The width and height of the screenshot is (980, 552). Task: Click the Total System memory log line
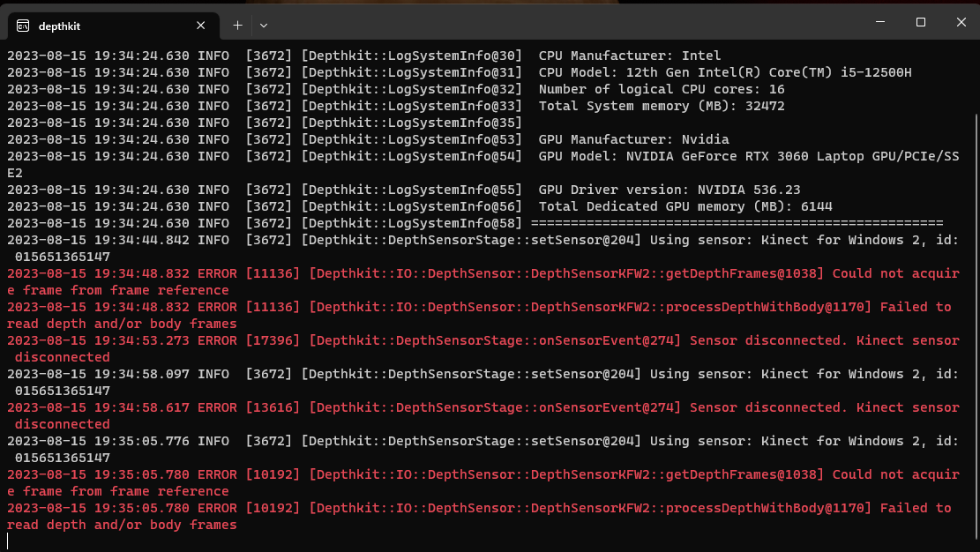point(662,106)
